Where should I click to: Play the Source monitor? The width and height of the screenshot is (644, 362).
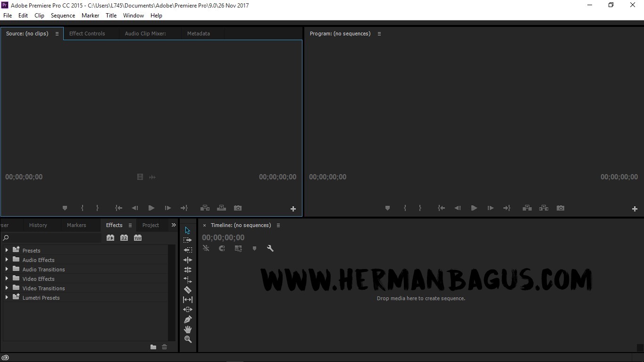[151, 208]
